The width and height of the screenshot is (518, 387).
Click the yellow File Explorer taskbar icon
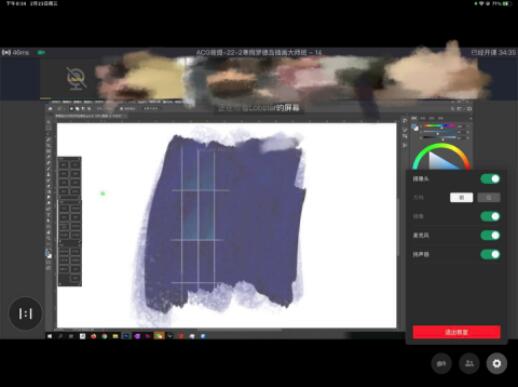pyautogui.click(x=115, y=336)
